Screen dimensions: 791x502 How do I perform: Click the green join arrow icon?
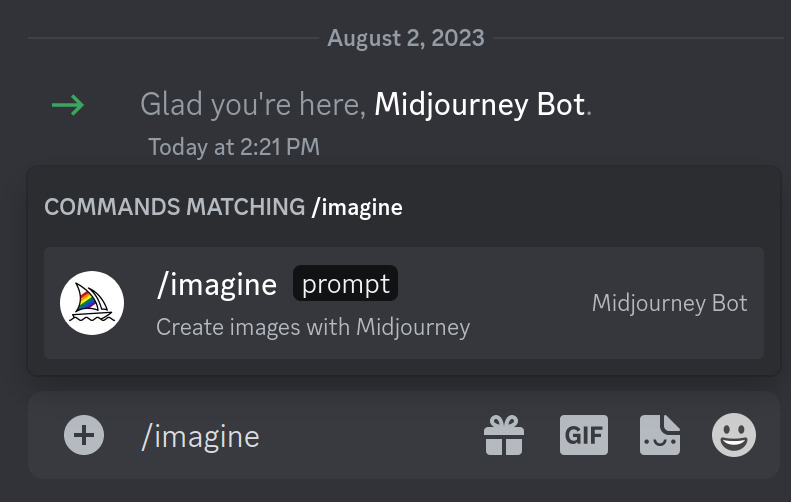click(68, 105)
